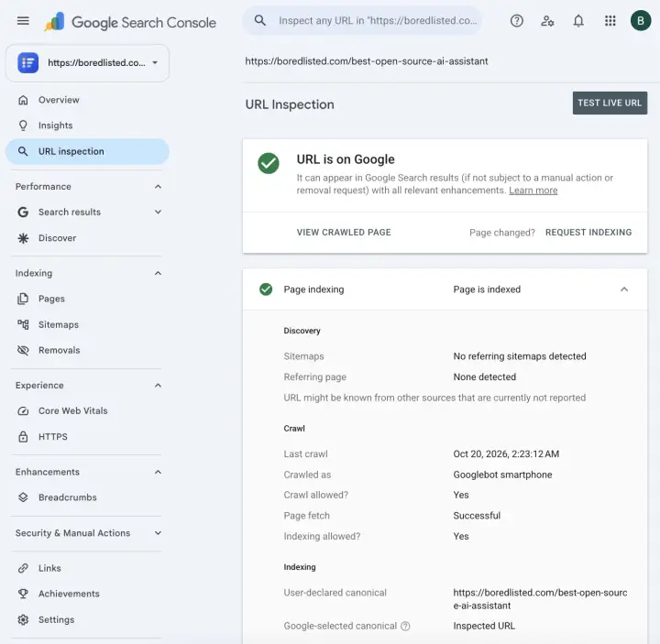
Task: Click the Google Search Console logo
Action: [x=130, y=22]
